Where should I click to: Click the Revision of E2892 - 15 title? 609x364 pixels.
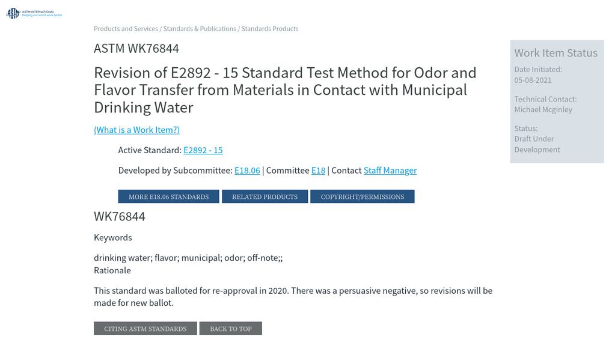(285, 90)
